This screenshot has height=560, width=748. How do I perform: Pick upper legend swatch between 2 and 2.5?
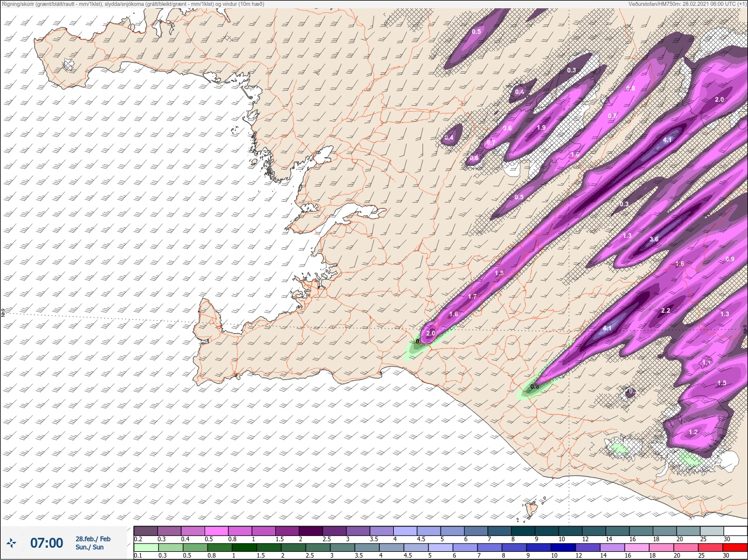pos(312,531)
